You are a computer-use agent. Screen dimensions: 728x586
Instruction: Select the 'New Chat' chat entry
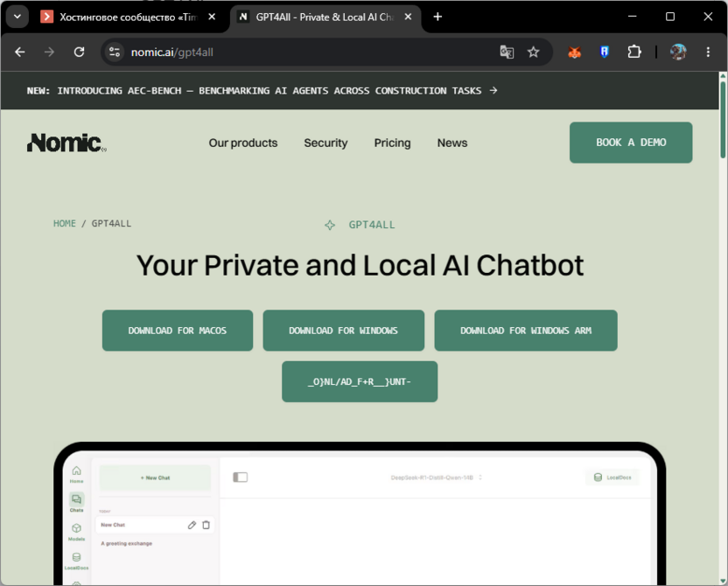[155, 525]
